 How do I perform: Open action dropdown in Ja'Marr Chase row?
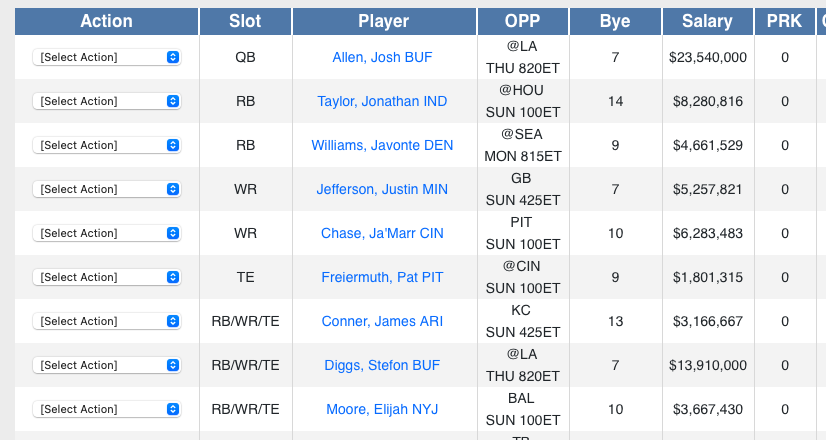[107, 233]
